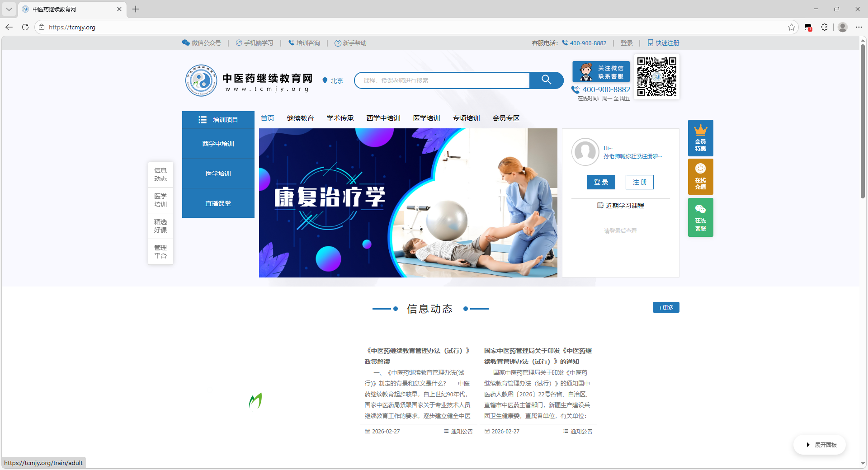Bookmark this page with the star icon
Screen dimensions: 868x470
[x=791, y=27]
